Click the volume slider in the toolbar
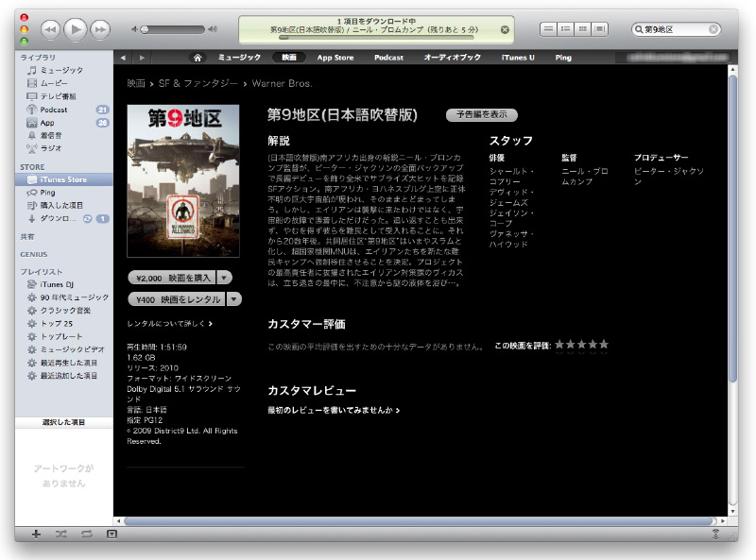This screenshot has height=560, width=756. click(x=172, y=30)
